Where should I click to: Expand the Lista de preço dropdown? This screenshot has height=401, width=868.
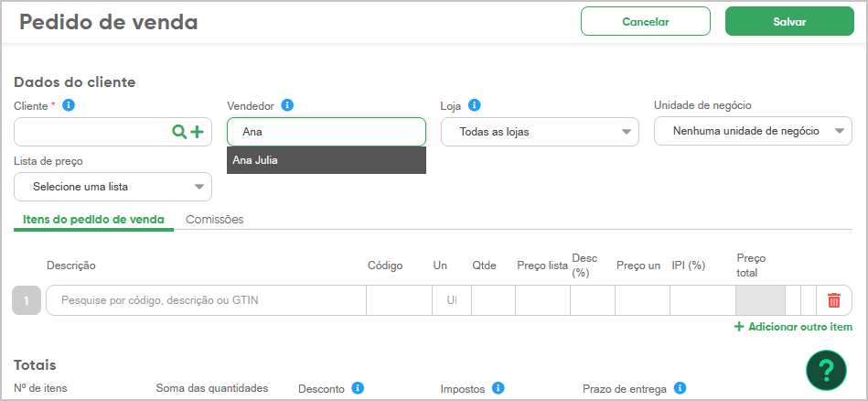[113, 187]
